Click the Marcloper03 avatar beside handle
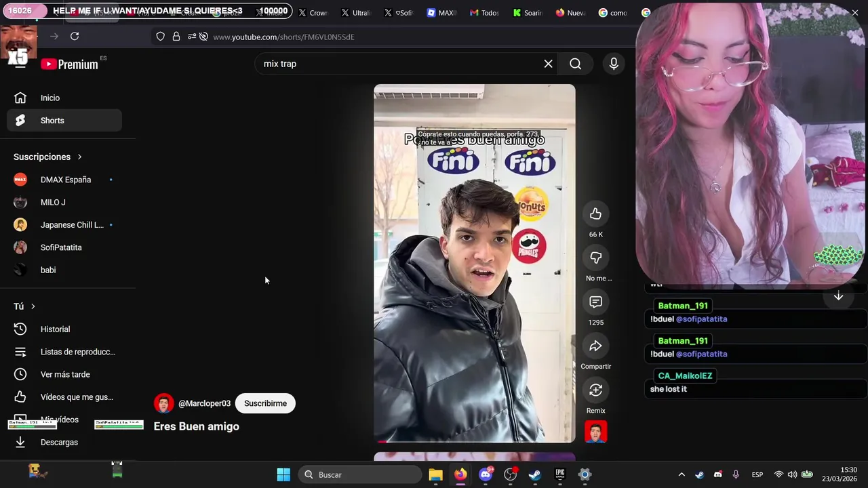Viewport: 868px width, 488px height. (163, 403)
